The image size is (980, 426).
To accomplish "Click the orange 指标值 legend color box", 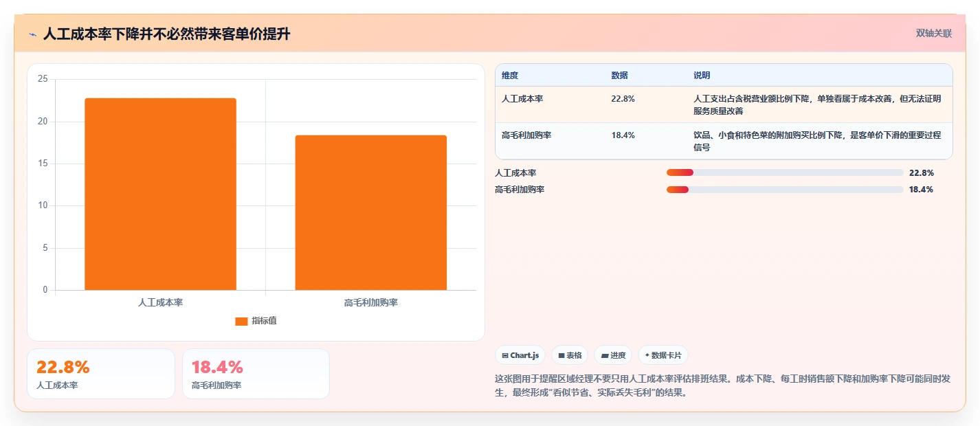I will tap(241, 321).
